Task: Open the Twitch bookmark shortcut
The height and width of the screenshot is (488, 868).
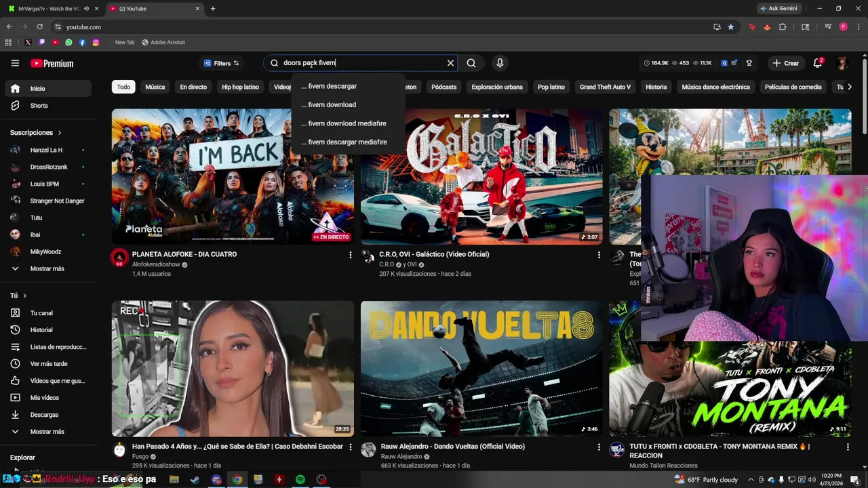Action: (41, 42)
